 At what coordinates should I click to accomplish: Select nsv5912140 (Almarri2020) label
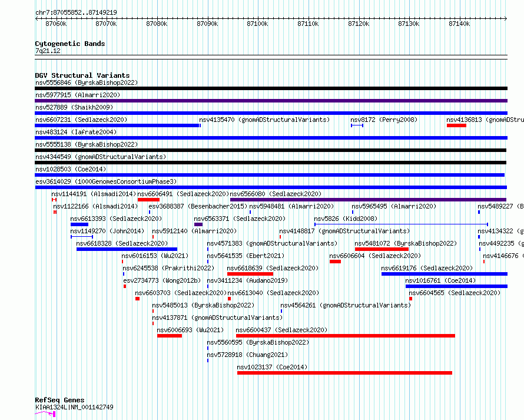[x=194, y=231]
